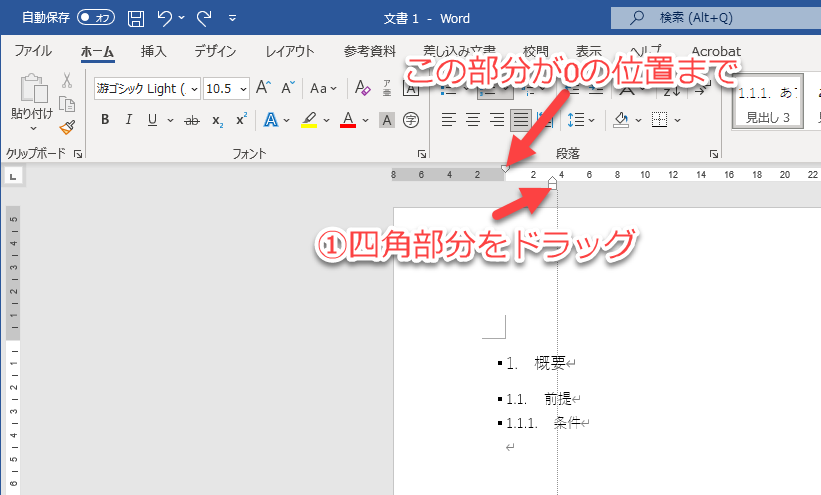Toggle justified alignment
Viewport: 821px width, 495px height.
(520, 120)
